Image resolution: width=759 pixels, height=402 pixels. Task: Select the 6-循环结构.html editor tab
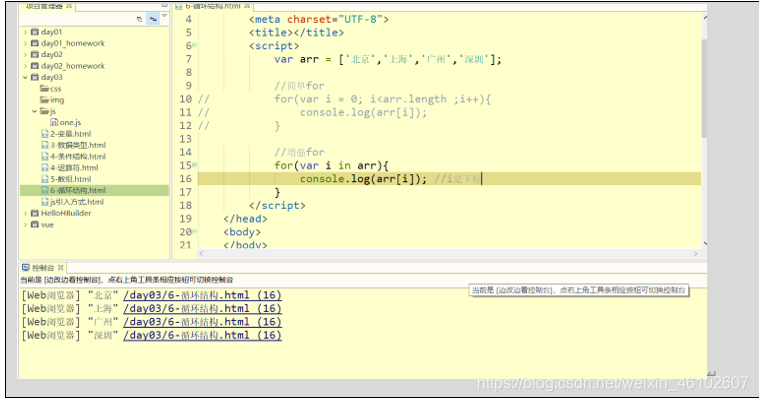pyautogui.click(x=213, y=6)
